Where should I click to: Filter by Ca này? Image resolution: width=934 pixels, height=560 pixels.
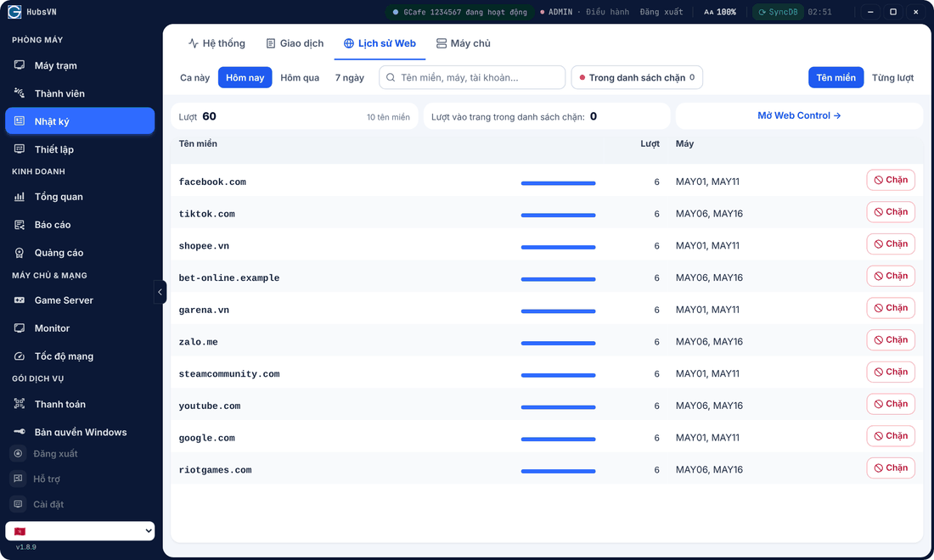(194, 78)
